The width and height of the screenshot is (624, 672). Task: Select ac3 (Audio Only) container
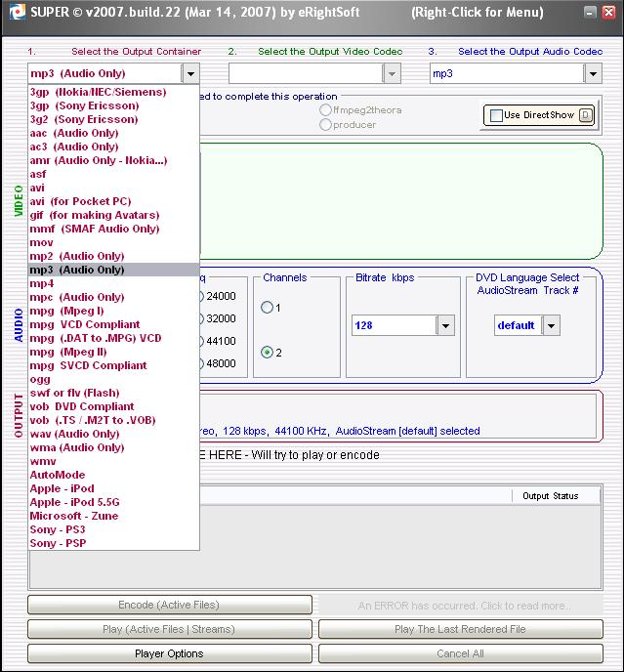pyautogui.click(x=113, y=147)
